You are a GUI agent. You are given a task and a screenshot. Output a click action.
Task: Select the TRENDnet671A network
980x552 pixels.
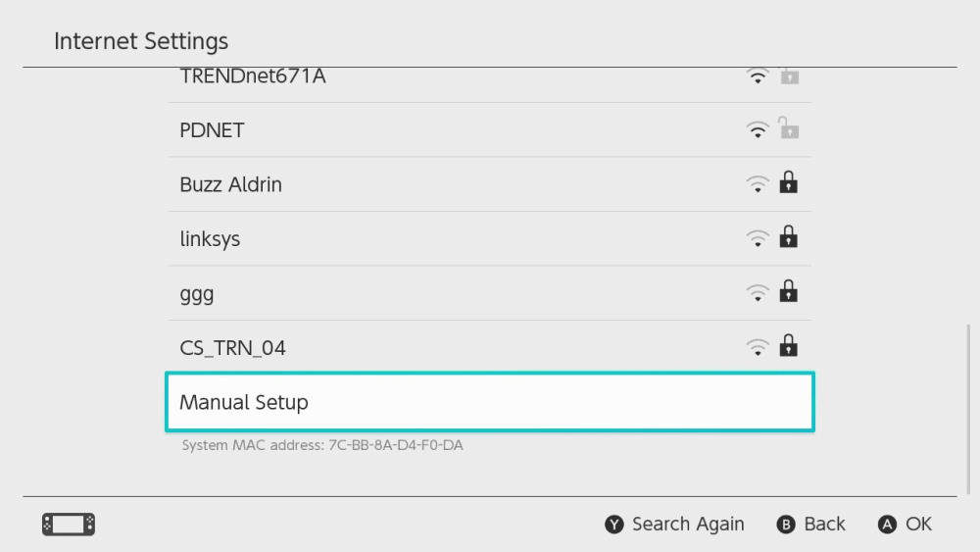click(253, 76)
